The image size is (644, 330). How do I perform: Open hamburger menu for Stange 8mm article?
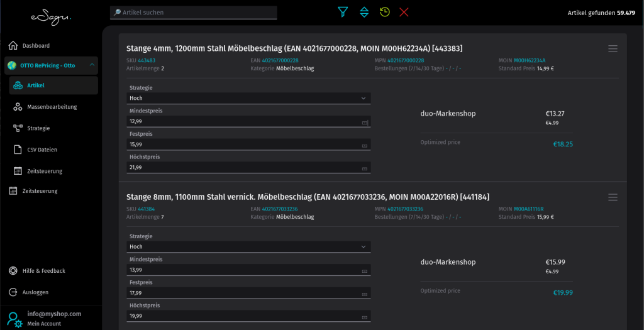(613, 197)
